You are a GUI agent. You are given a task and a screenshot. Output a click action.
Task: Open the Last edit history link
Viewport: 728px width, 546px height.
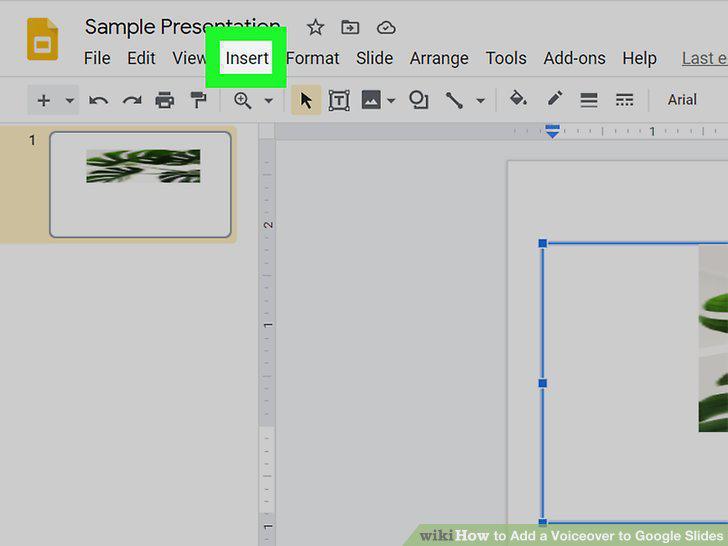coord(704,58)
